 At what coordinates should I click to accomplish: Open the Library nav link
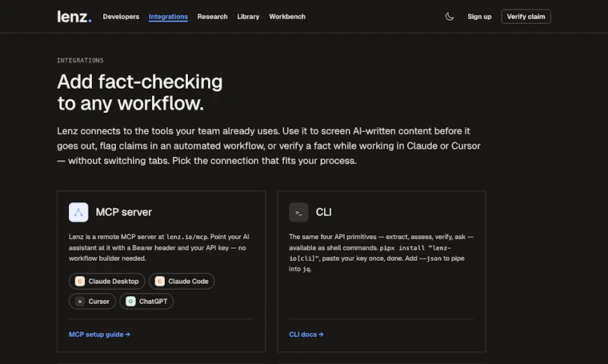tap(248, 17)
